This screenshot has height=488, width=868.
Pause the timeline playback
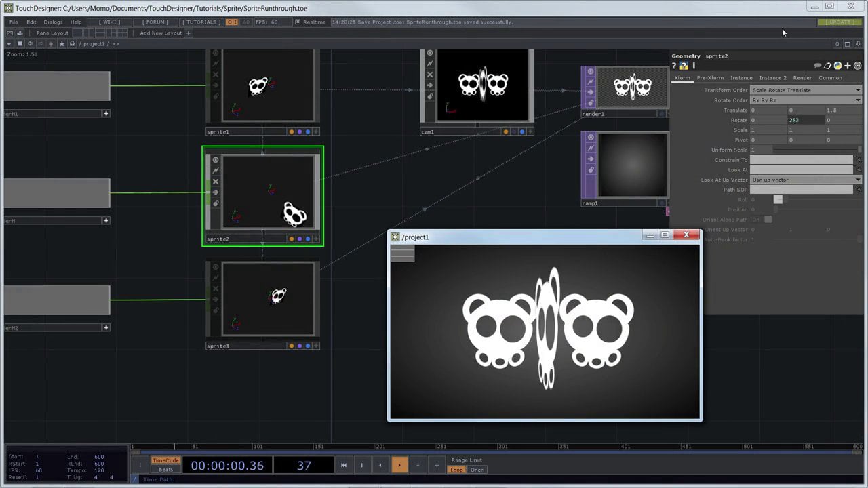tap(362, 465)
